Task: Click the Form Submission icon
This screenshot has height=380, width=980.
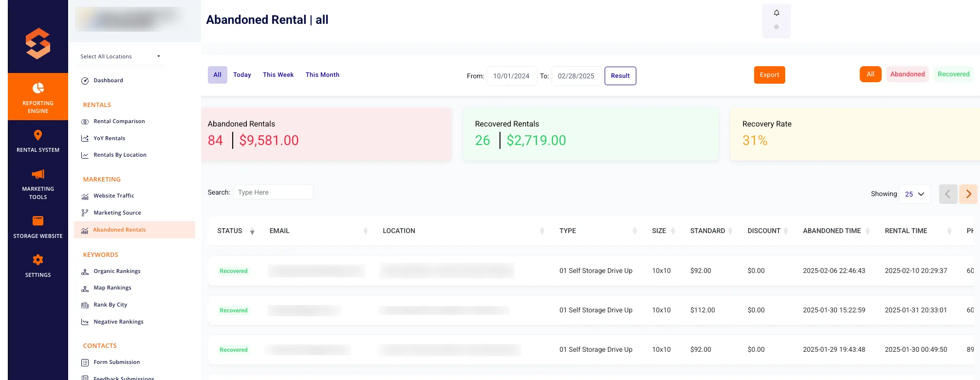Action: (x=85, y=362)
